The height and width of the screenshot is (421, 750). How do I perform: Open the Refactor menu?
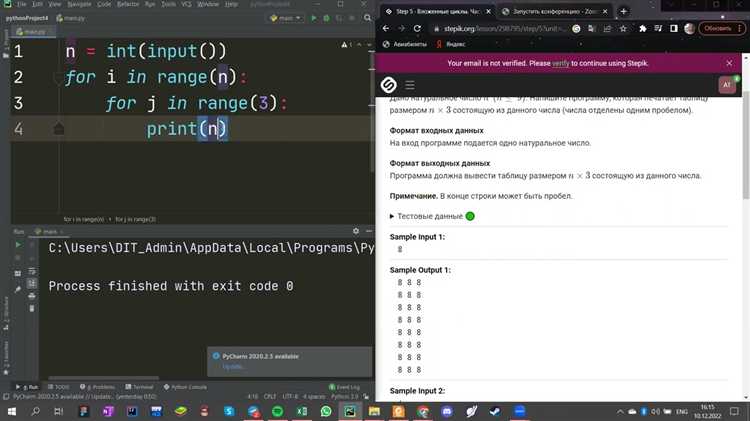[128, 4]
